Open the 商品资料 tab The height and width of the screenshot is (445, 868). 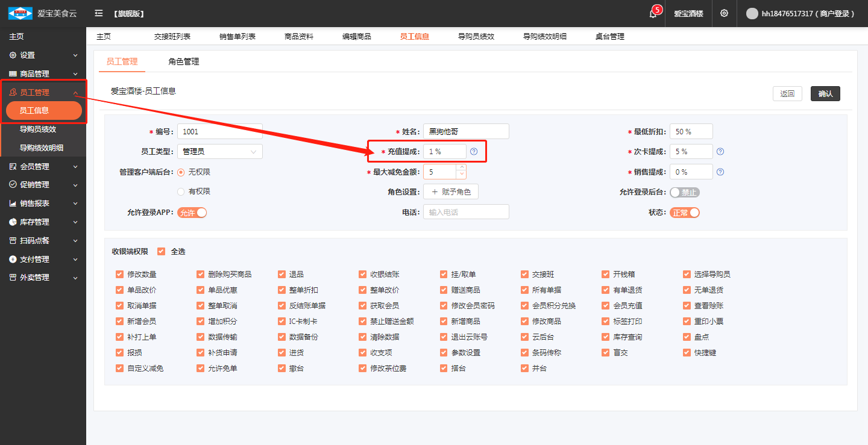[299, 37]
